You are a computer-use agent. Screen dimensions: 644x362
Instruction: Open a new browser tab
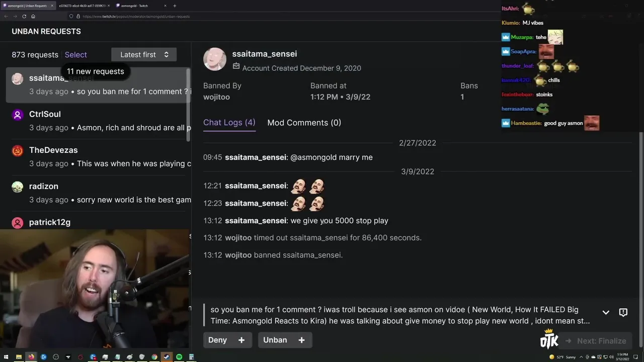pyautogui.click(x=175, y=6)
